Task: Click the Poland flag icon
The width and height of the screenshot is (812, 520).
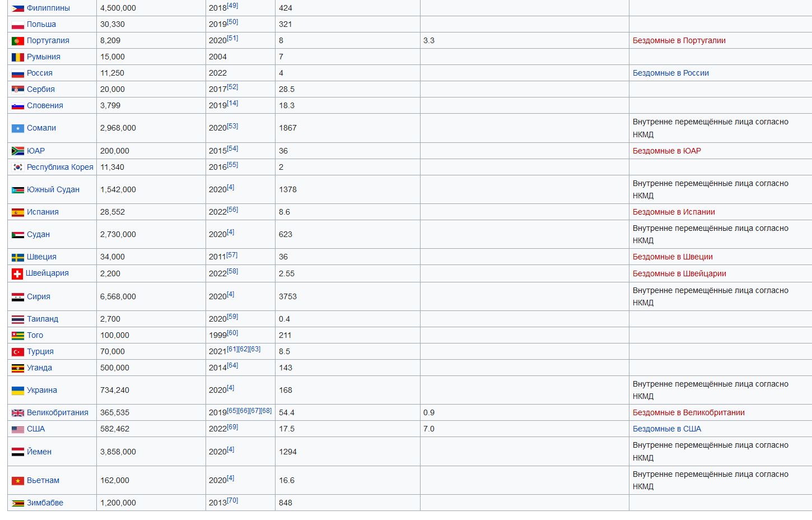Action: [x=18, y=25]
